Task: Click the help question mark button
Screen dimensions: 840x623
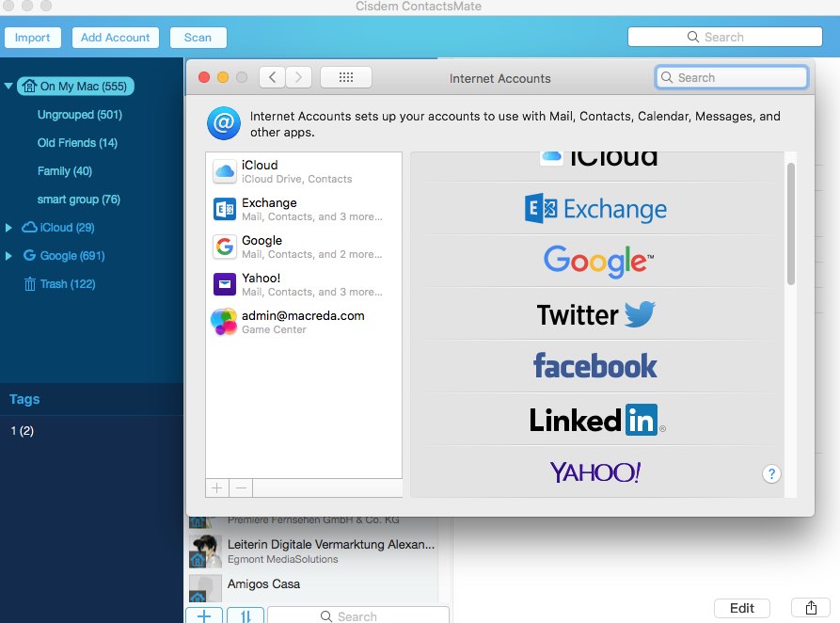Action: click(x=770, y=474)
